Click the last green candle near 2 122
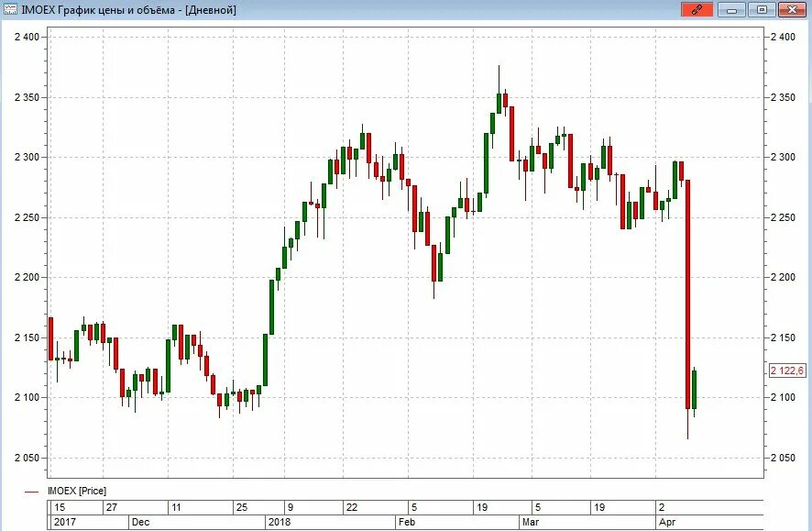This screenshot has width=812, height=531. tap(694, 390)
